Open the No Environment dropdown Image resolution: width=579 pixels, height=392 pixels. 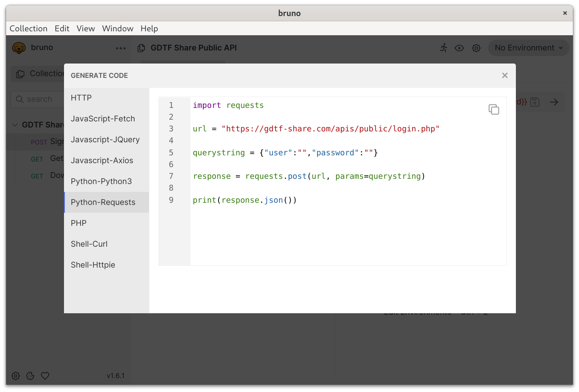coord(529,48)
